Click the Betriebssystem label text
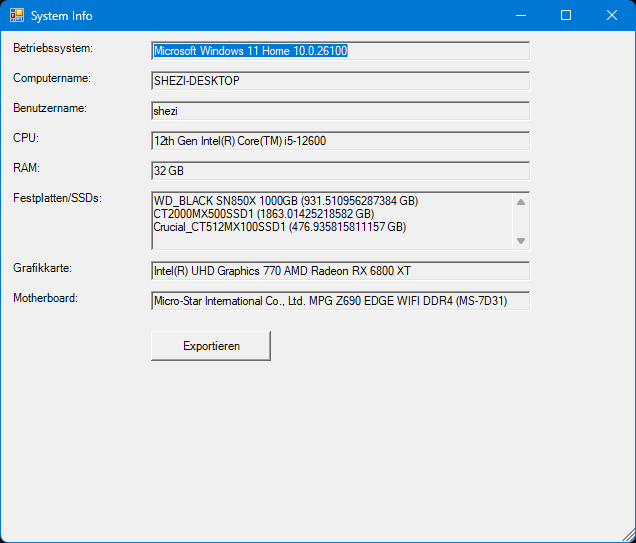 pyautogui.click(x=53, y=48)
